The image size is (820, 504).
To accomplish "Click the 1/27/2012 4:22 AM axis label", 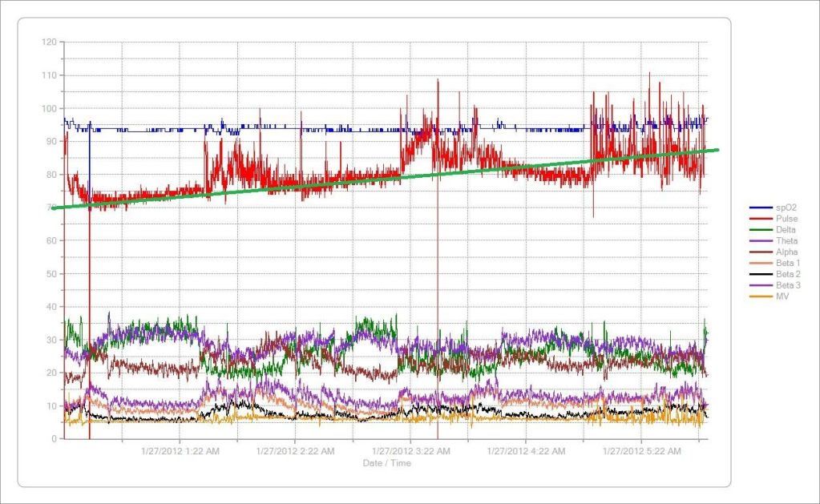I will 526,450.
